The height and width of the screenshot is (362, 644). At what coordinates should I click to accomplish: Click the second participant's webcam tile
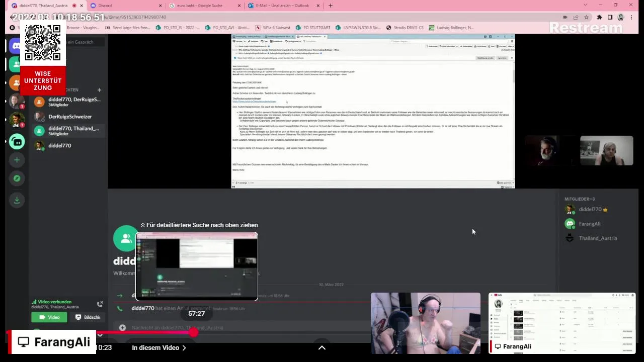607,151
